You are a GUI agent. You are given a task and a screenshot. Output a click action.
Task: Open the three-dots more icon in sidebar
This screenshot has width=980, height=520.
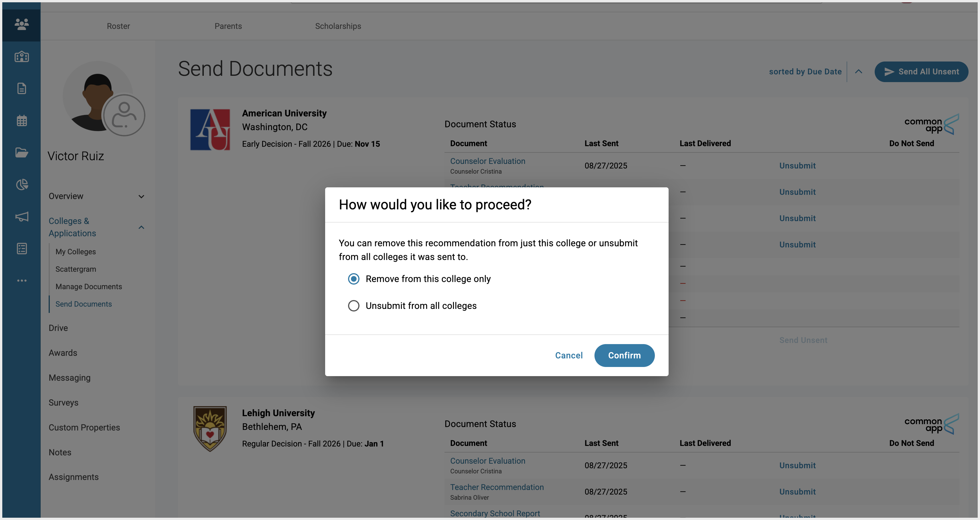22,281
